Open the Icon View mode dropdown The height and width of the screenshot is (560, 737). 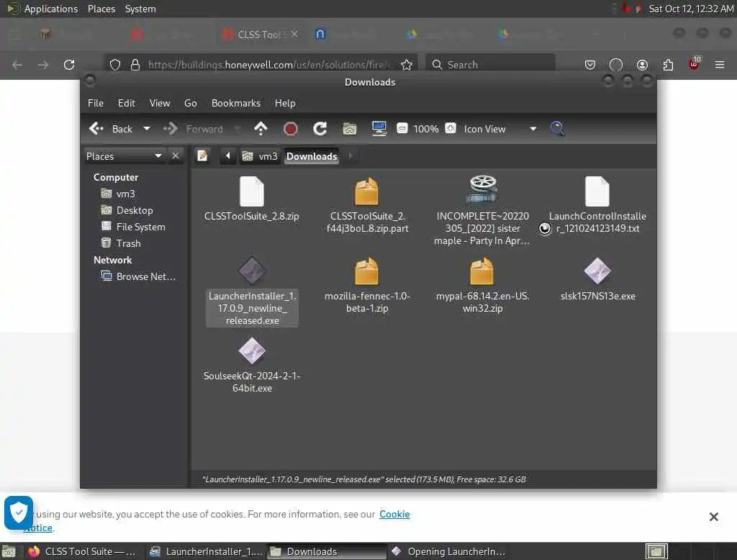tap(499, 129)
